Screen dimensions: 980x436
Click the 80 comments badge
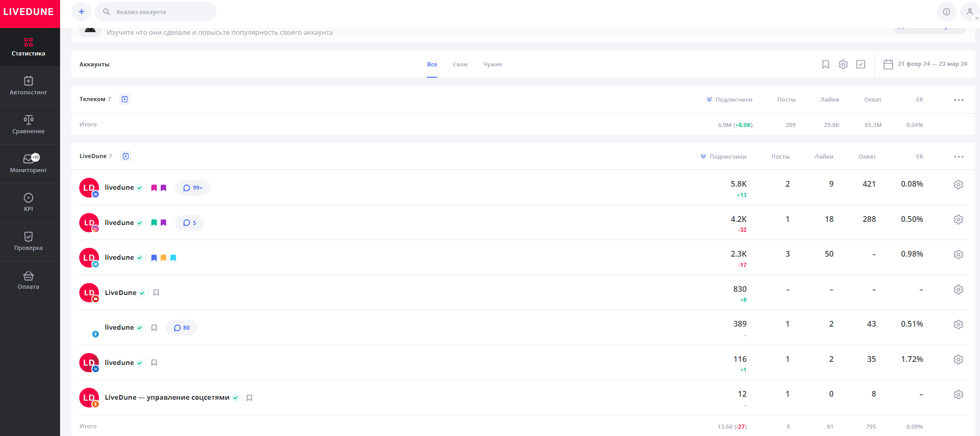(x=181, y=328)
